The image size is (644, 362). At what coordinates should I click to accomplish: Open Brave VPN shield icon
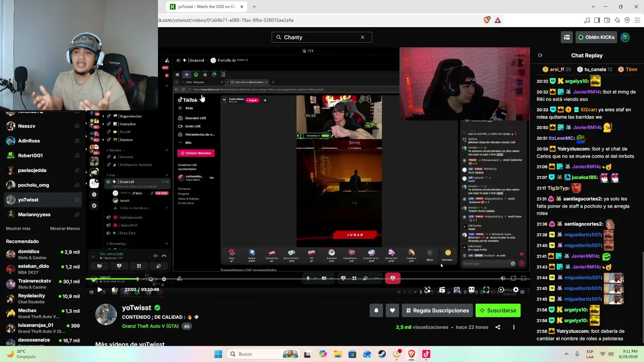tap(627, 20)
